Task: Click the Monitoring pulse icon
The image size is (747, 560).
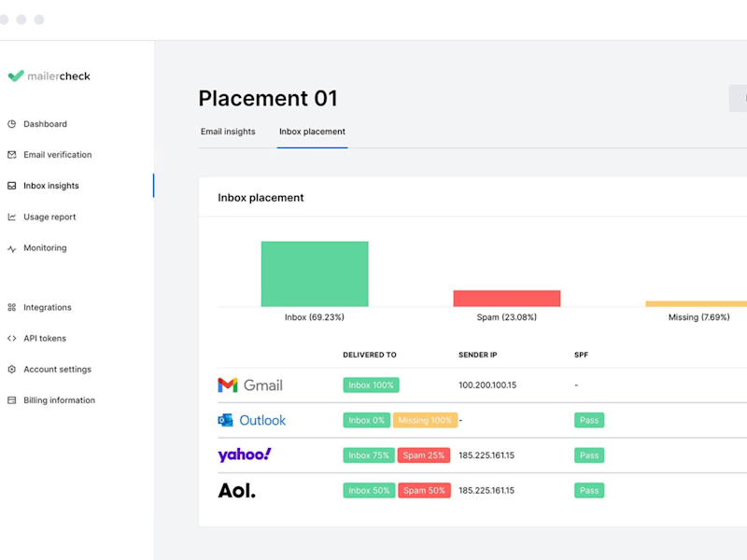Action: pyautogui.click(x=12, y=248)
